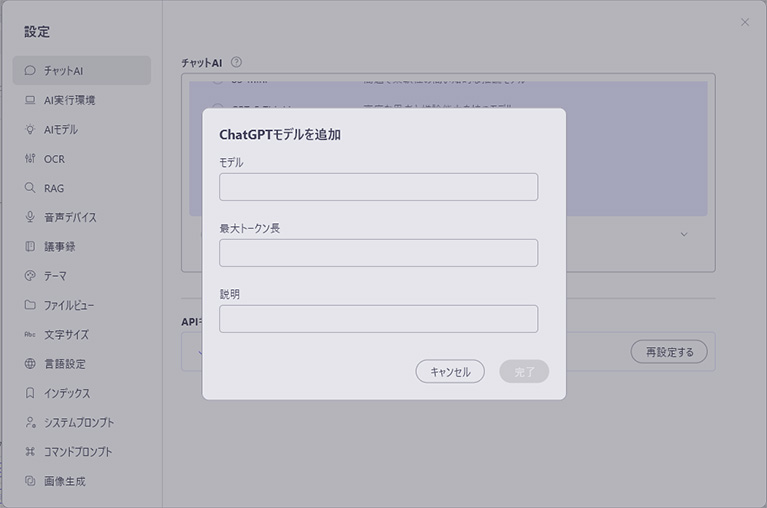
Task: Open the 議事録 settings section
Action: (x=82, y=246)
